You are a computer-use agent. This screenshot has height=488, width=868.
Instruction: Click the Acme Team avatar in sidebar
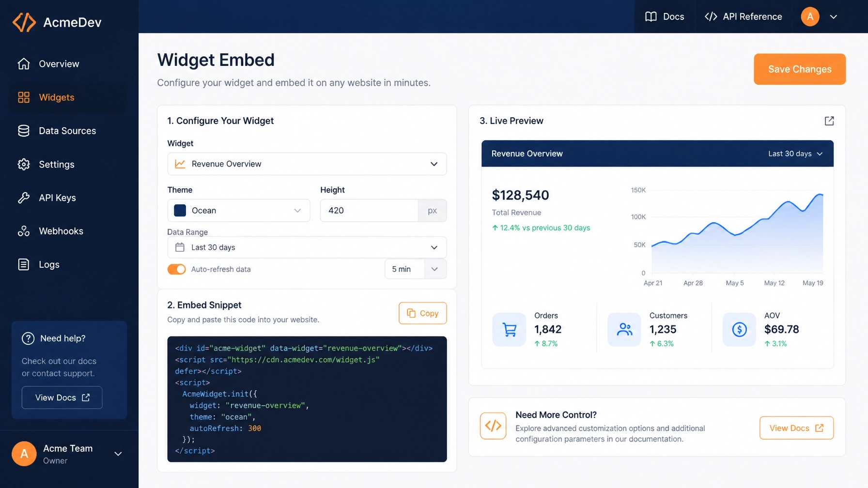point(24,454)
